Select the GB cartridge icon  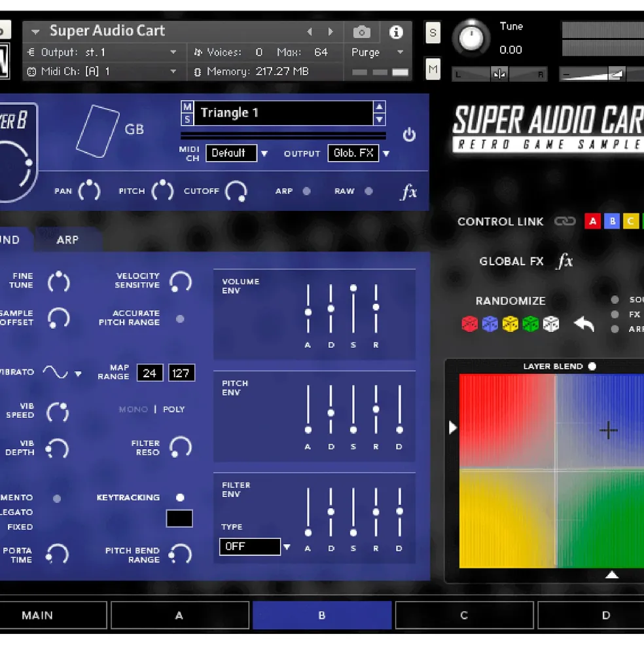(98, 131)
